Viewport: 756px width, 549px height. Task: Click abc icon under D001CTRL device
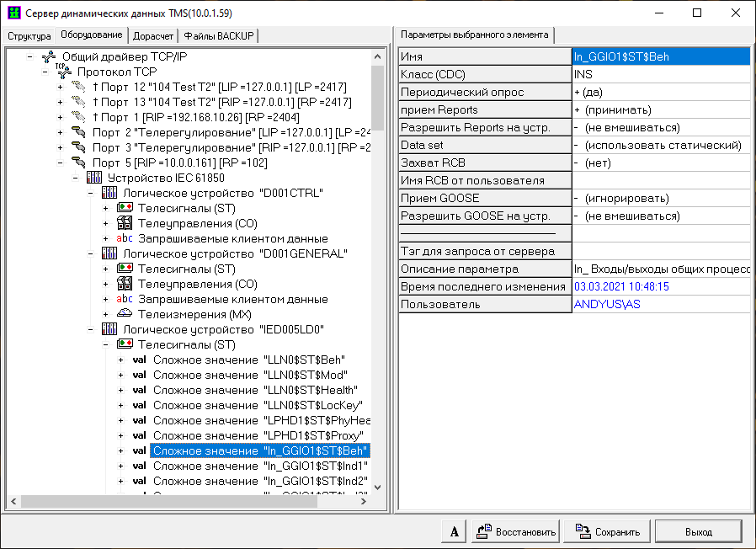pos(124,238)
